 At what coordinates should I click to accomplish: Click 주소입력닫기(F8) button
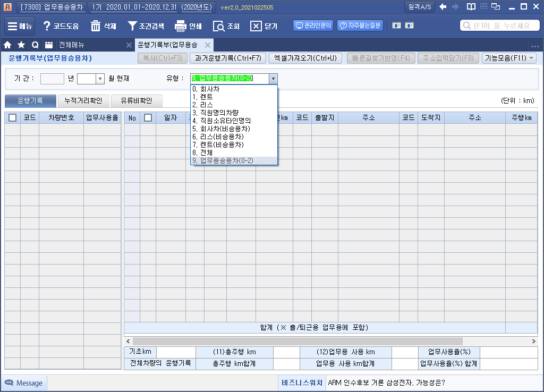448,58
